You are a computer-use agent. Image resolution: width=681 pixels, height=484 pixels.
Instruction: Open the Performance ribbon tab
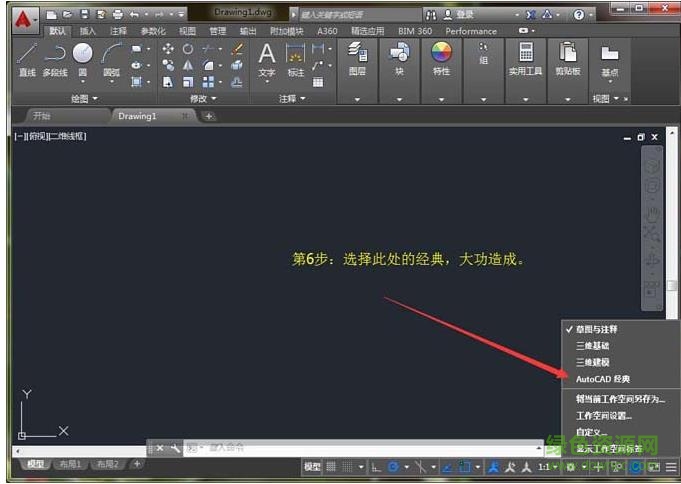coord(471,31)
